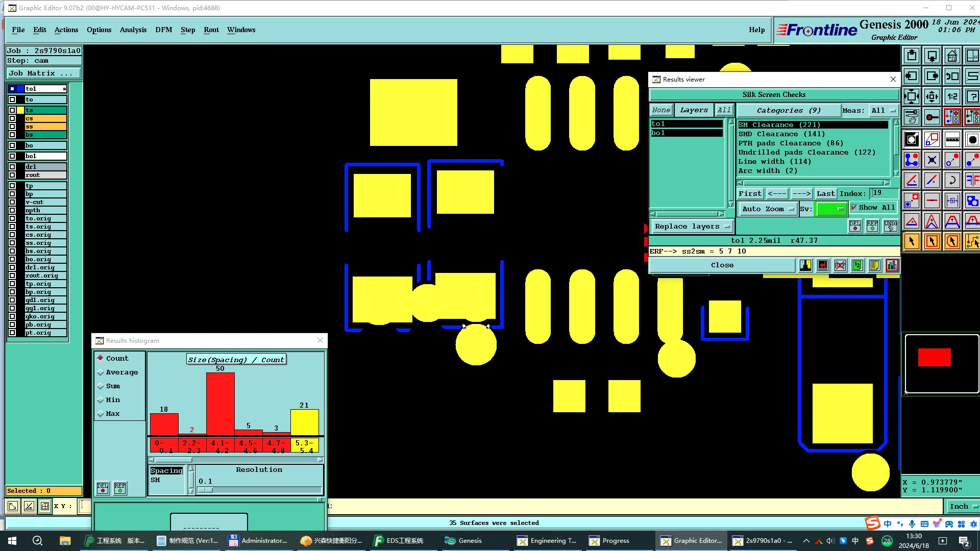
Task: Click the red 4.1-4.2 histogram bar
Action: pos(220,404)
